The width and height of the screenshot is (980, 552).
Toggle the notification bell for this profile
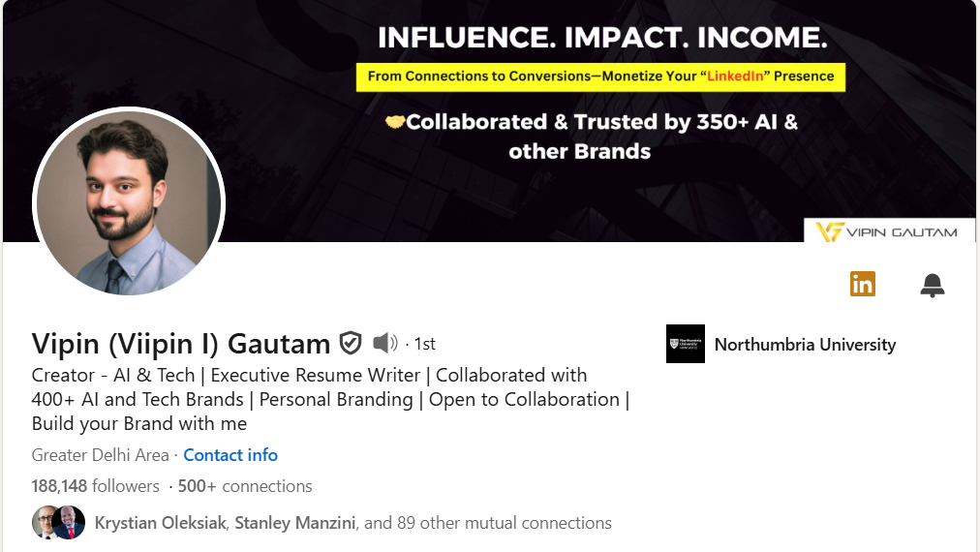click(932, 285)
